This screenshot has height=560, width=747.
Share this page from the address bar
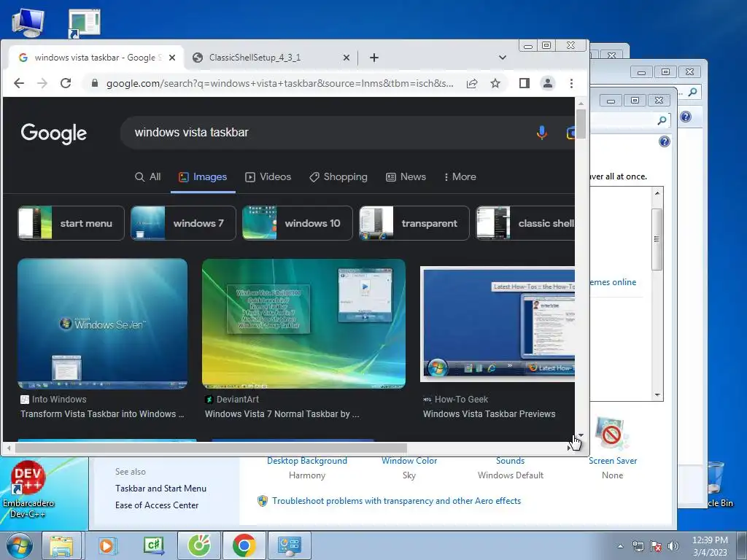(472, 83)
